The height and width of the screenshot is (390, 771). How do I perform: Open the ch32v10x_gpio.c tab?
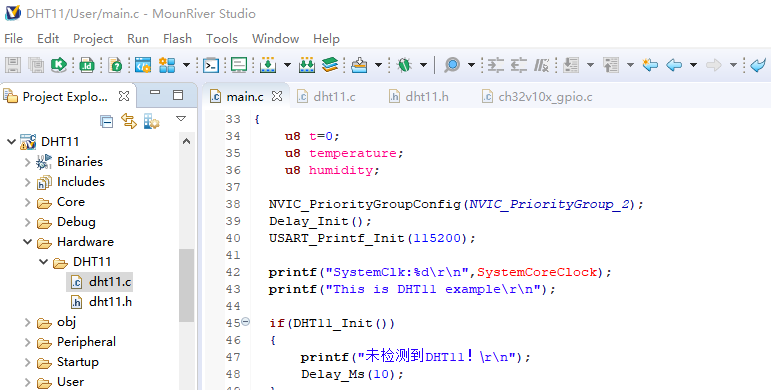point(536,96)
